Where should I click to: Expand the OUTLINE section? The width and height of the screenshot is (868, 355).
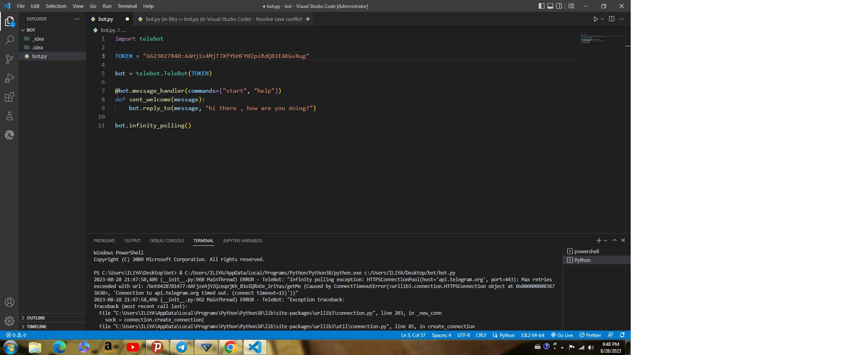click(35, 318)
